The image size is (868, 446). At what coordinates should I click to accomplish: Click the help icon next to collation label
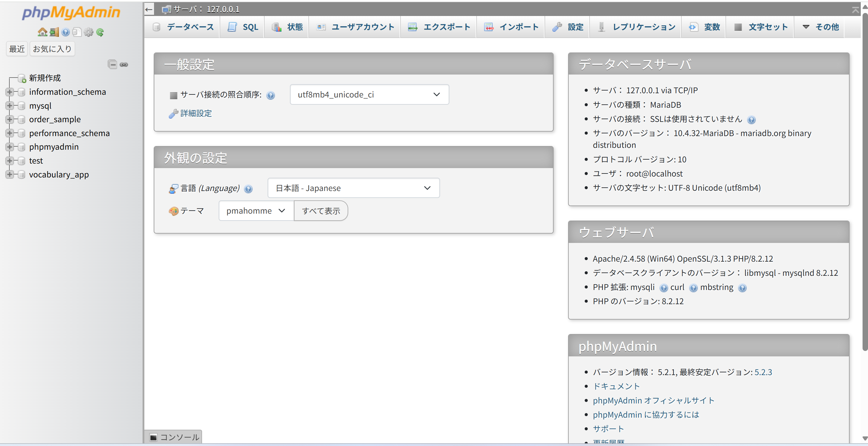pos(271,96)
